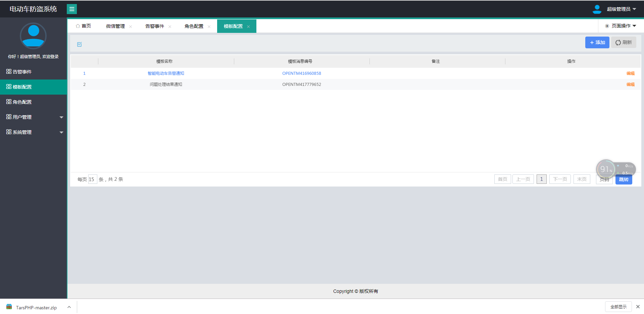Viewport: 644px width, 314px height.
Task: Click the 页码 page number input
Action: [604, 179]
